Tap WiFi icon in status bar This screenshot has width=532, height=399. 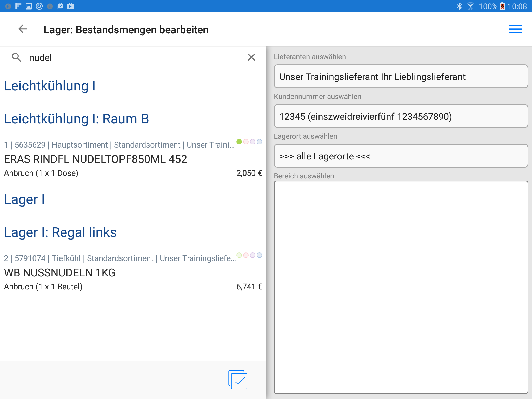pos(470,6)
